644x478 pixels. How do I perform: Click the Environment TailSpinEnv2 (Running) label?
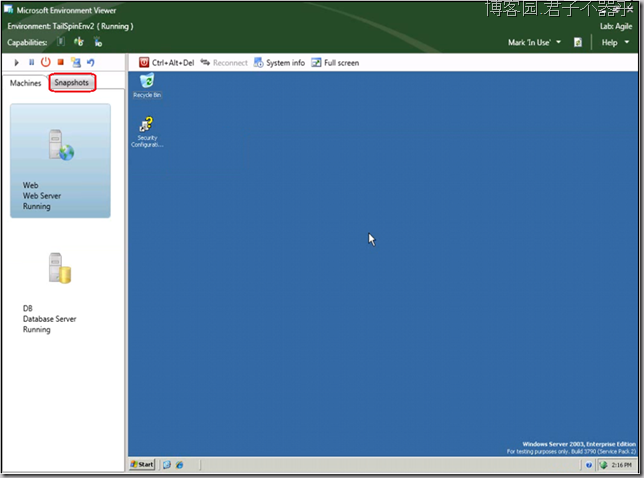[x=70, y=26]
